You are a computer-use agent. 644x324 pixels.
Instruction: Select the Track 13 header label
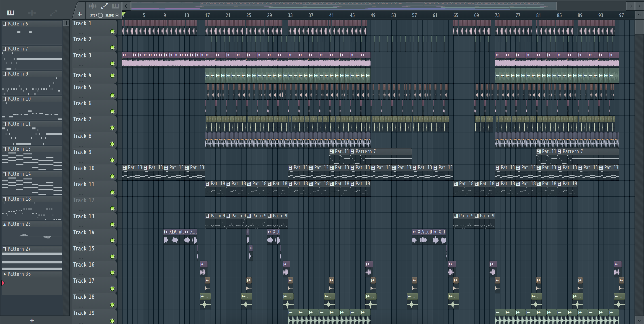tap(84, 216)
